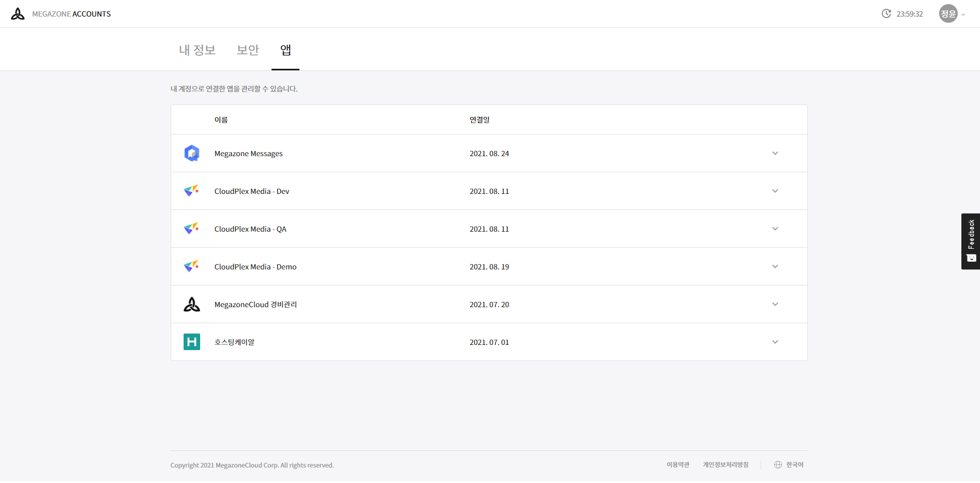Select the MegazoneCloud 경비관리 name
Viewport: 980px width, 483px height.
tap(256, 305)
